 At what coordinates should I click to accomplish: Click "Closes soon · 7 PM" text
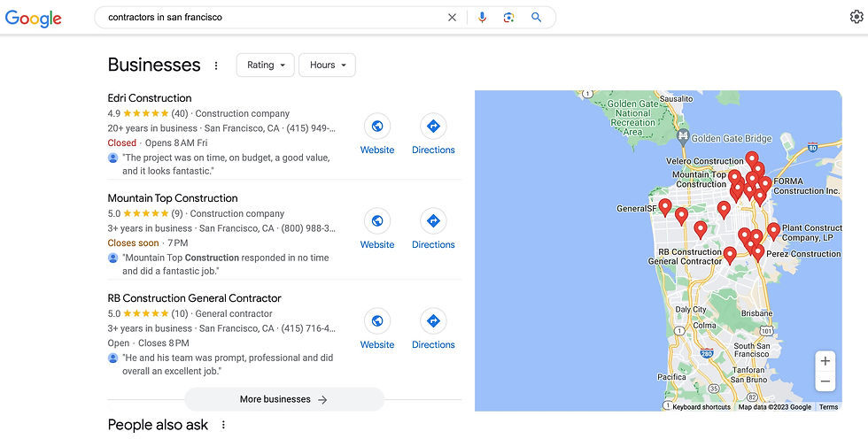148,243
